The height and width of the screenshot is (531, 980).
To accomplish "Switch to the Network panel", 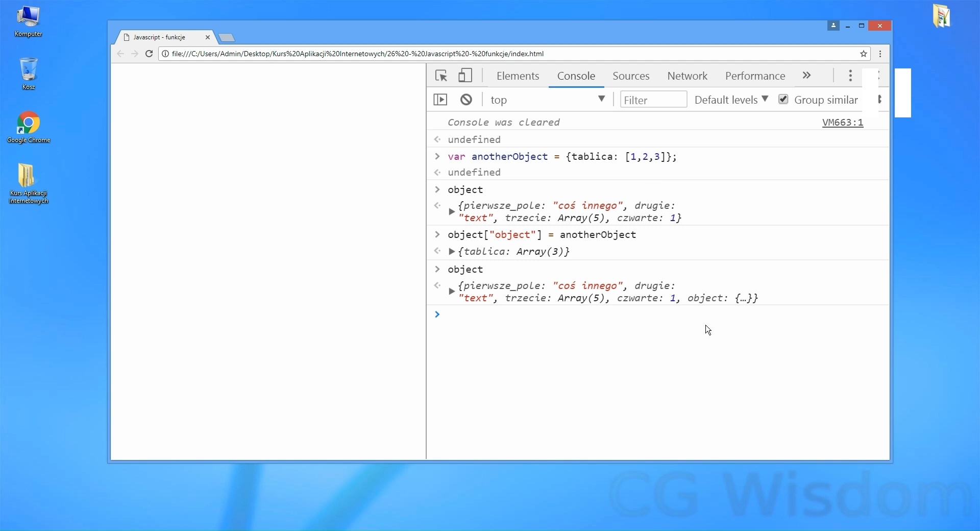I will click(x=687, y=76).
